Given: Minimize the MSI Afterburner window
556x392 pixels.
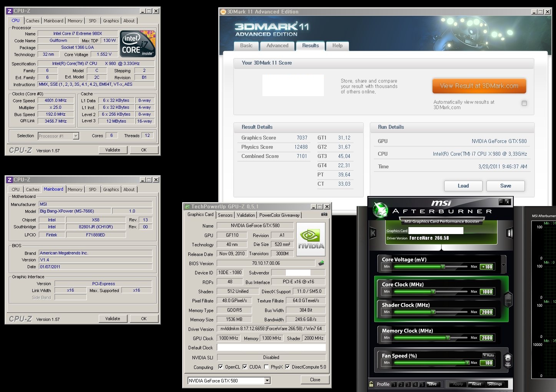Looking at the screenshot, I should [501, 201].
